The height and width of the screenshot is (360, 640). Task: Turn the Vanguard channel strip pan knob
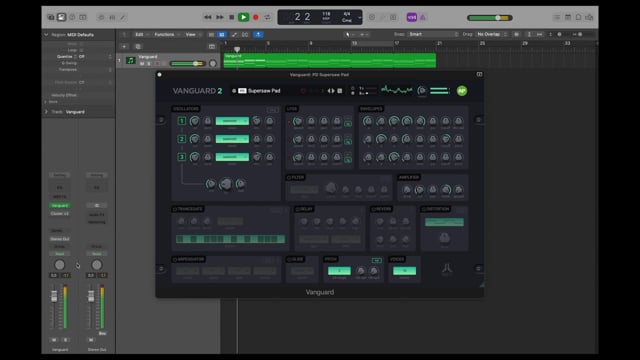coord(60,265)
